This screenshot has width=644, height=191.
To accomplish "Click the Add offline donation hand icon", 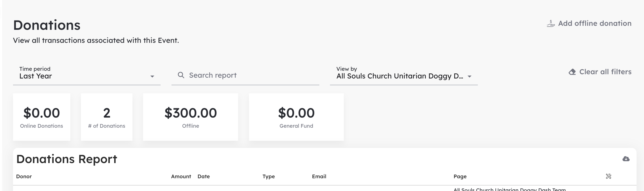I will (551, 23).
